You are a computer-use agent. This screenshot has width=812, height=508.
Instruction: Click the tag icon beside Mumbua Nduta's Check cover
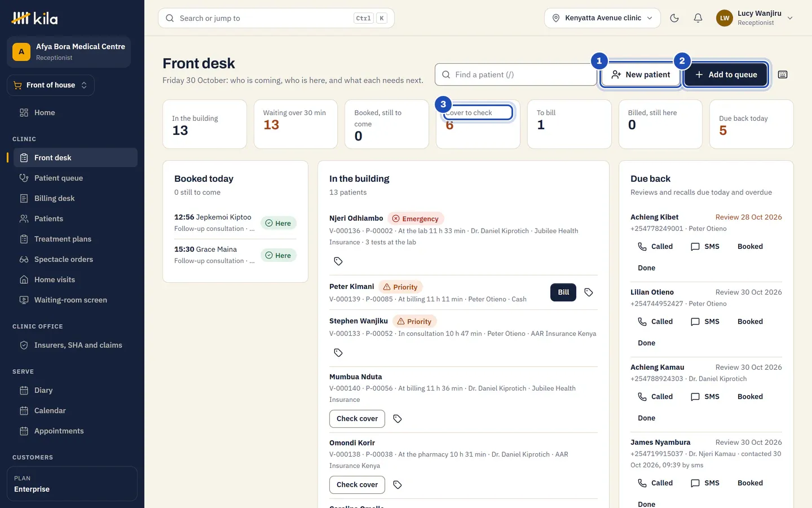(x=398, y=419)
